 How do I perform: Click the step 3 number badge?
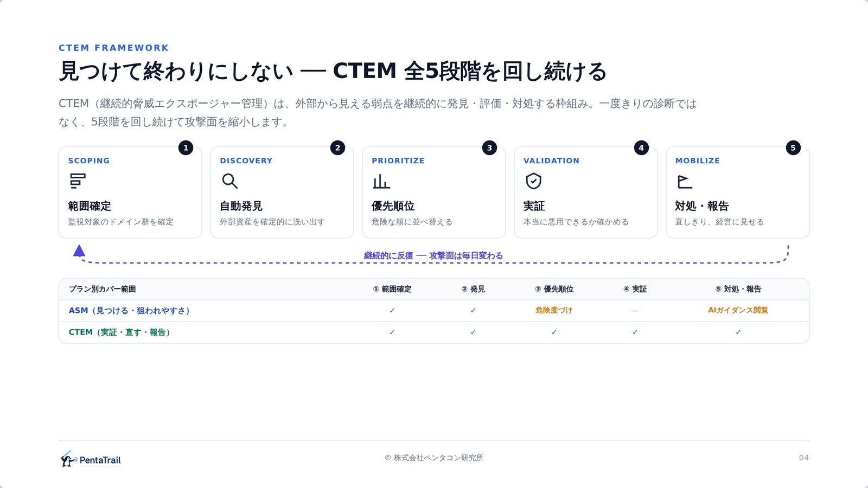(489, 147)
